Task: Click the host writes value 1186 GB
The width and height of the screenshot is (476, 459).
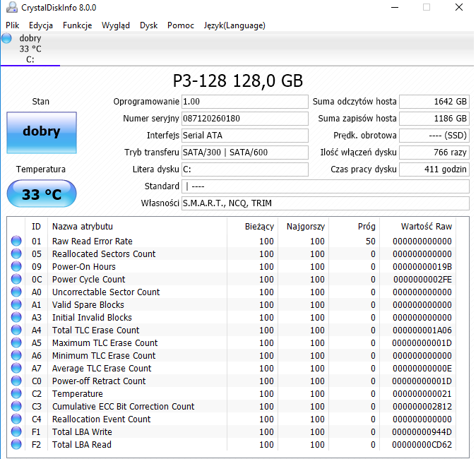Action: click(434, 119)
